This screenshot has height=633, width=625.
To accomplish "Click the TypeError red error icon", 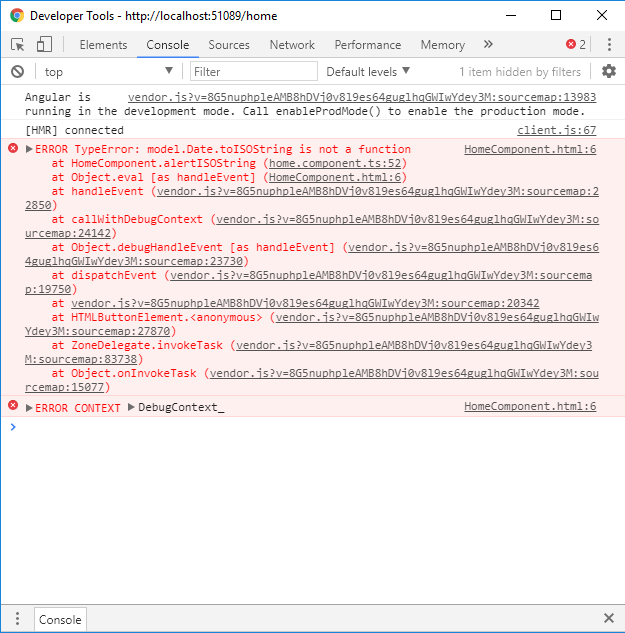I will click(13, 148).
